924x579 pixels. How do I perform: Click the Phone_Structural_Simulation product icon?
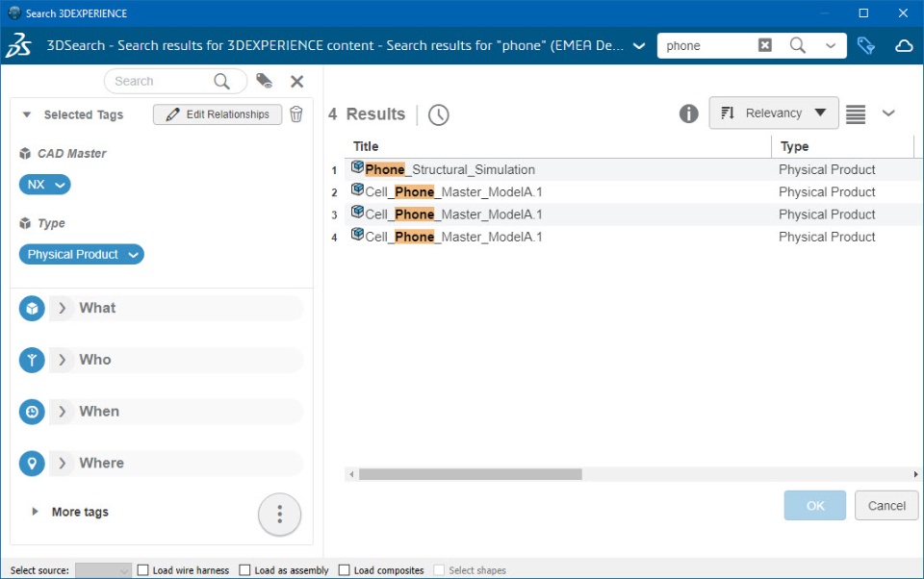[357, 167]
